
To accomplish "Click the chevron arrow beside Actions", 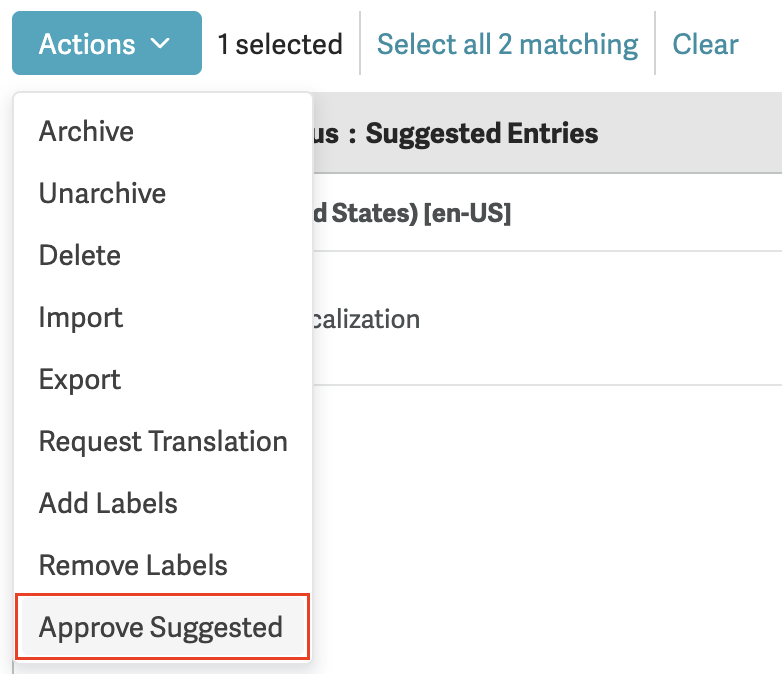I will tap(160, 44).
